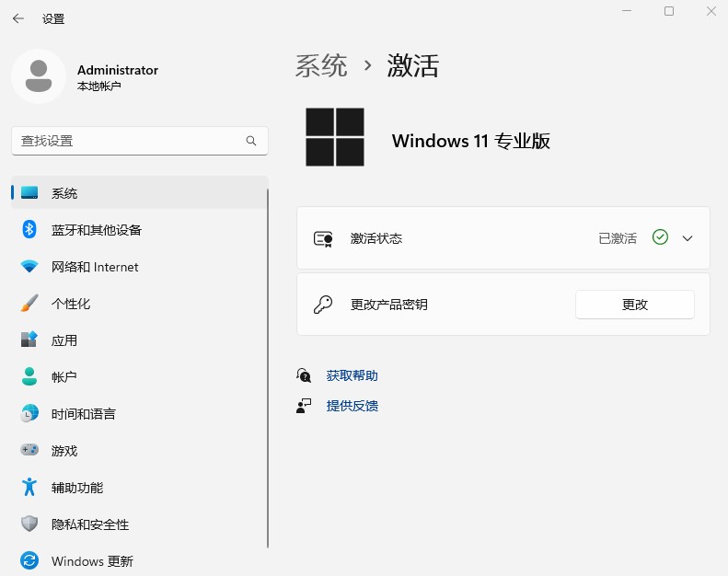The image size is (728, 576).
Task: Click the magnifier icon in search box
Action: tap(251, 141)
